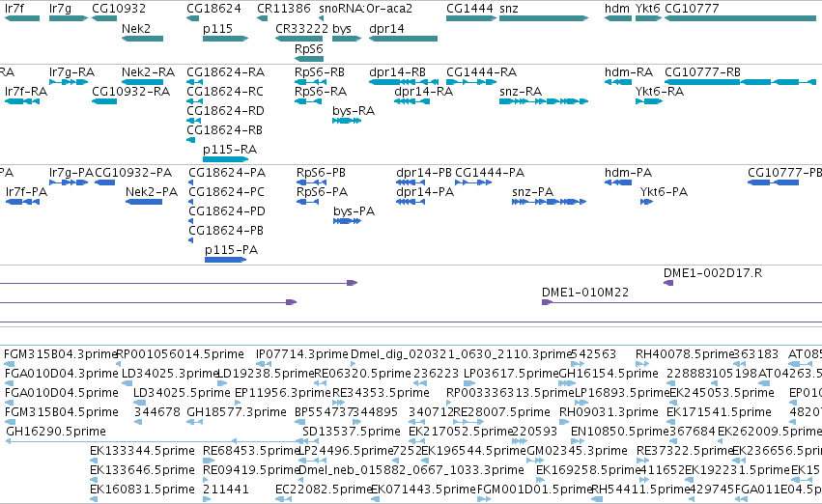Open the snoRNA:Or-aca2 gene label

tap(365, 9)
